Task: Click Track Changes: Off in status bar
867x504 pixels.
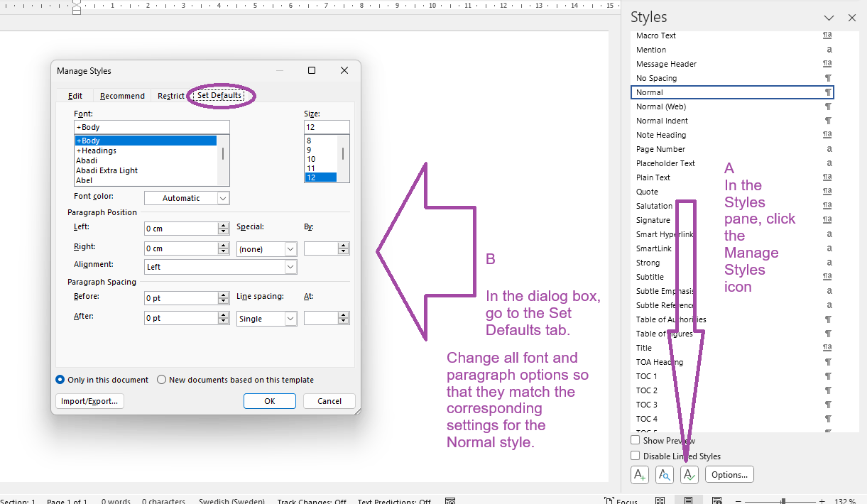Action: tap(312, 501)
